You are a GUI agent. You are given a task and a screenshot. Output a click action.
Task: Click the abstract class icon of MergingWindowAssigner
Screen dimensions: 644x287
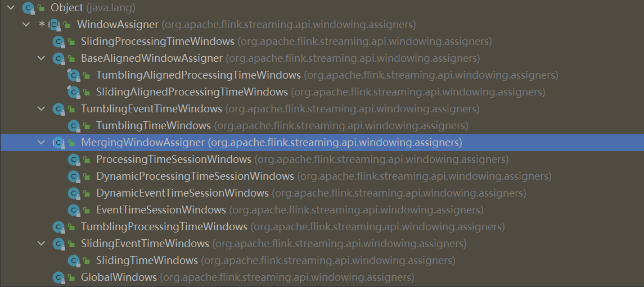pos(58,143)
